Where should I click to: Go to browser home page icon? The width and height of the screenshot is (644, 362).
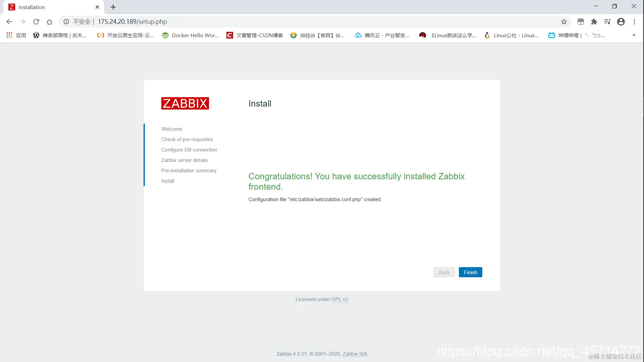click(x=50, y=22)
